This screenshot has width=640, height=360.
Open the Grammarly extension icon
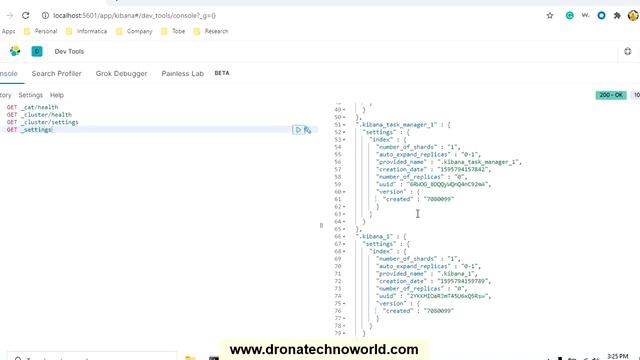(x=569, y=16)
